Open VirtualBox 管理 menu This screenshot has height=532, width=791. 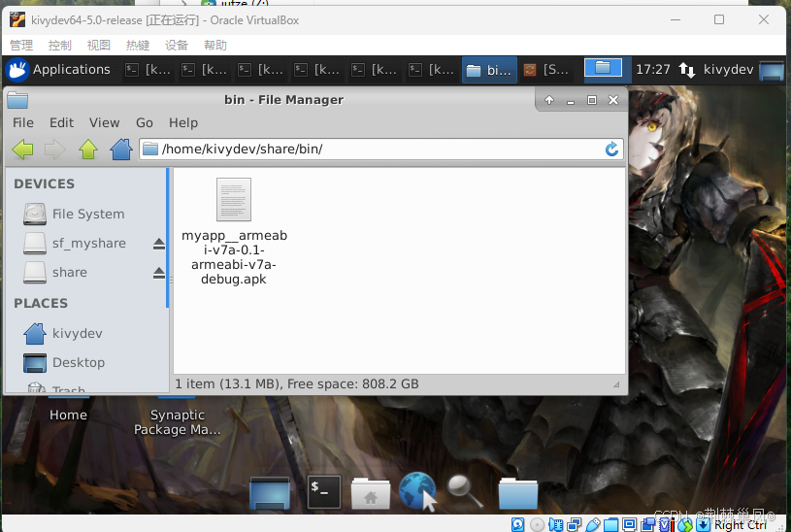tap(21, 46)
